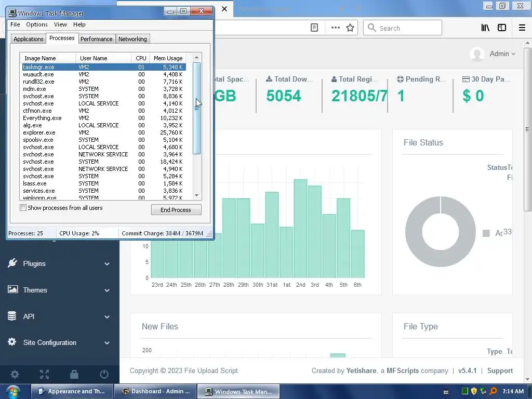The image size is (532, 399).
Task: Click orange magnifier tray icon
Action: 494,391
